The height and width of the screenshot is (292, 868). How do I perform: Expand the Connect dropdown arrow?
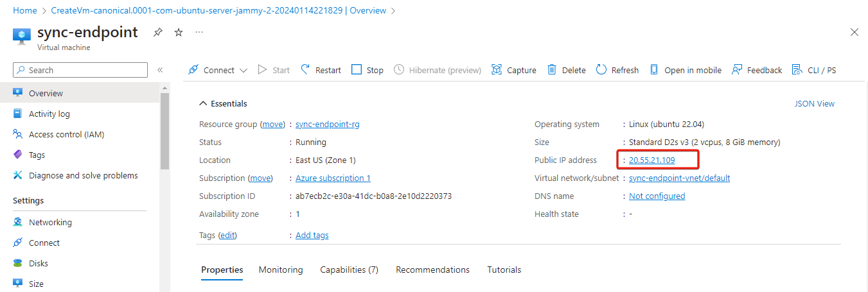pos(243,71)
